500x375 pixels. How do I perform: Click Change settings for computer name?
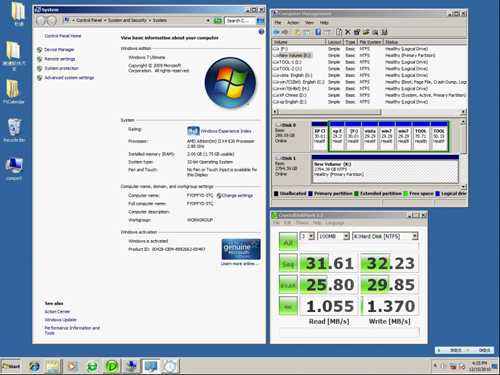237,196
